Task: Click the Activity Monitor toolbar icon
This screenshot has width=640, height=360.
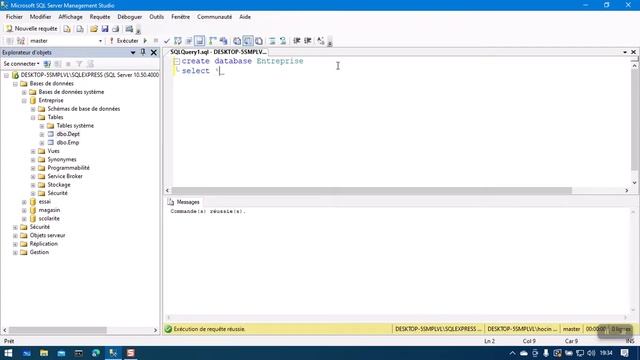Action: point(129,29)
